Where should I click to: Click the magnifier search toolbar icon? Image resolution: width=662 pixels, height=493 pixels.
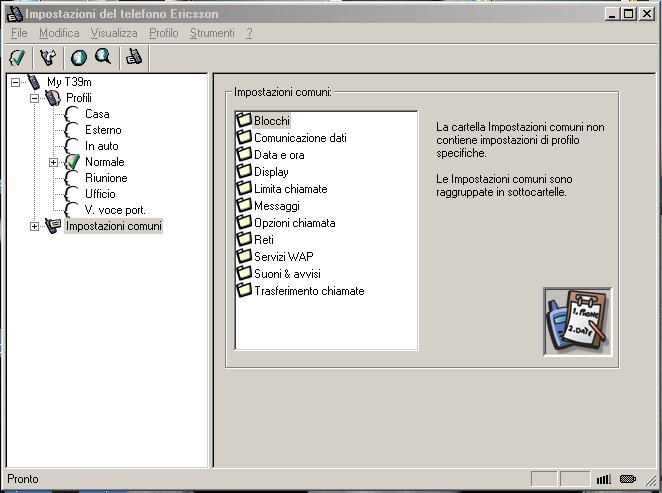(103, 57)
